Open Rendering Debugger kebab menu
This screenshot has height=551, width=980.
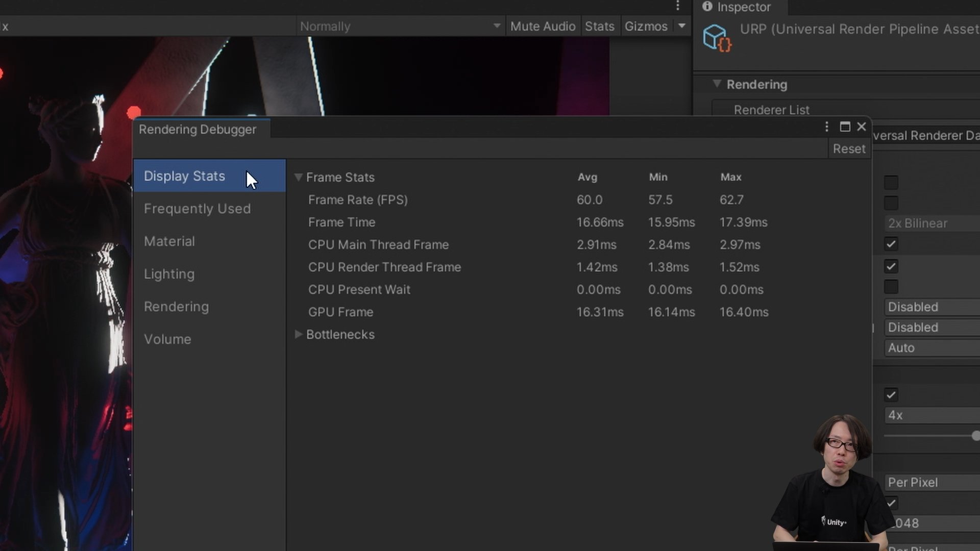(x=826, y=127)
